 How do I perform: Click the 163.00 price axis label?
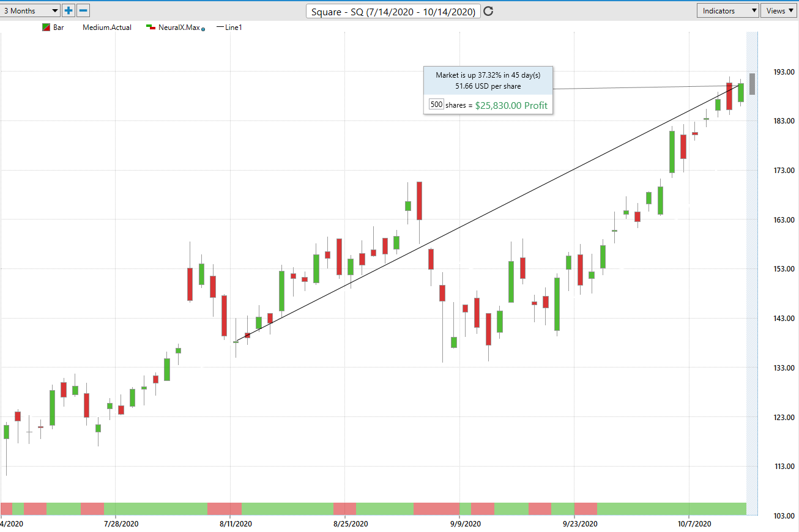tap(784, 220)
